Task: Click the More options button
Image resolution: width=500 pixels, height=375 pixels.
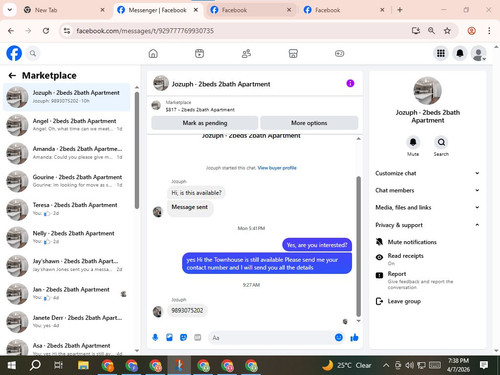Action: coord(309,123)
